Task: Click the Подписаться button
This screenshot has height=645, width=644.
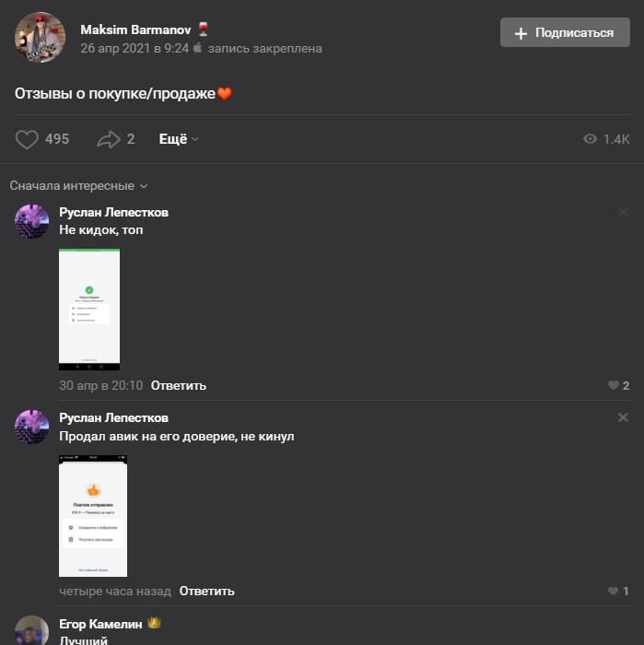Action: pyautogui.click(x=565, y=32)
